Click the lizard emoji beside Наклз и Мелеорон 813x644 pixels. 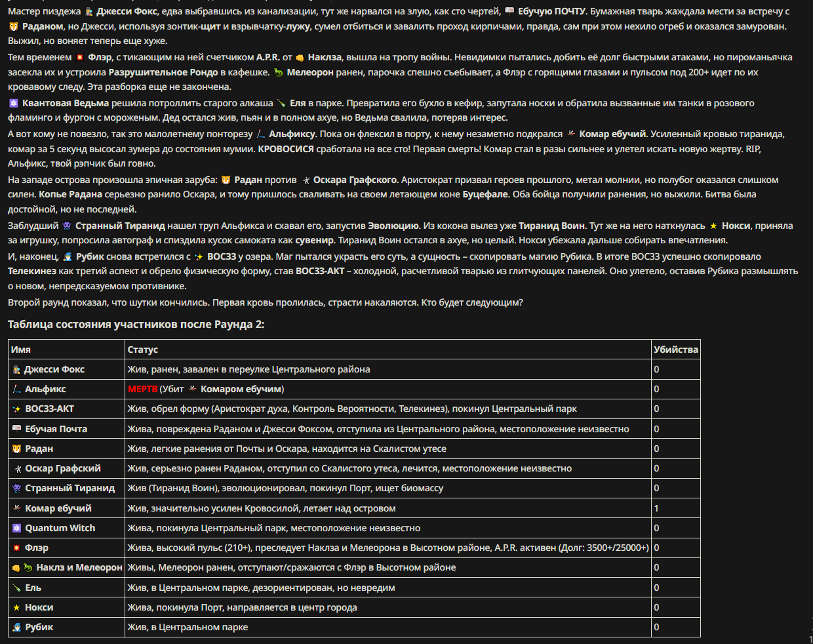click(x=28, y=568)
